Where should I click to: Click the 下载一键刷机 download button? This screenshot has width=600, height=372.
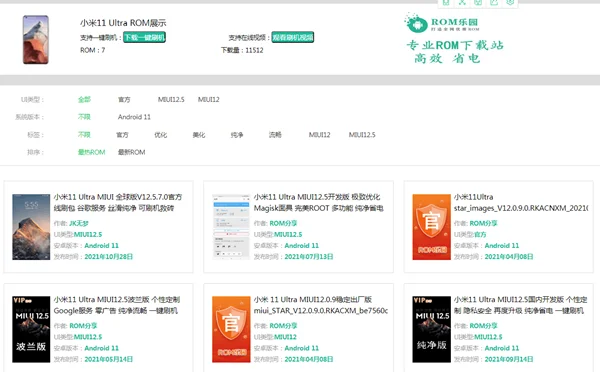coord(144,37)
